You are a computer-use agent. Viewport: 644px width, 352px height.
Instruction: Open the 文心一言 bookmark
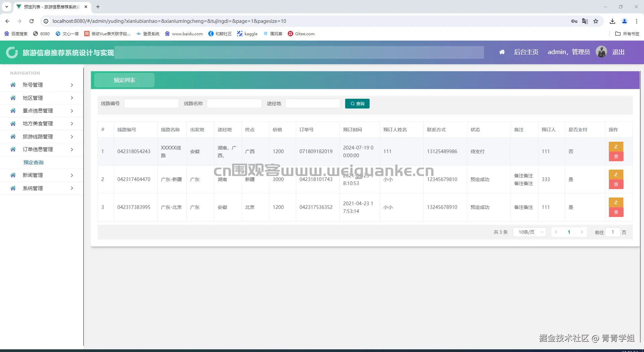pos(67,34)
